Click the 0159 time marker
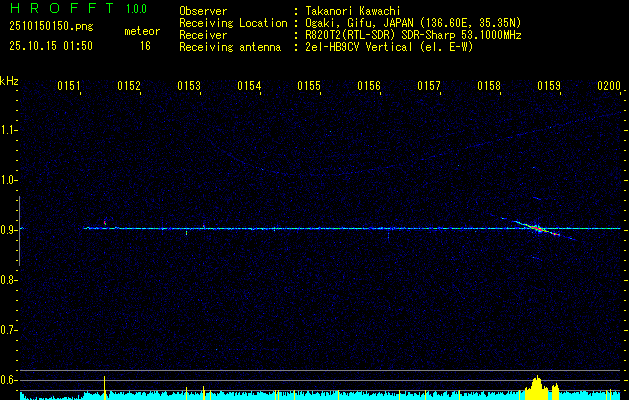Image resolution: width=629 pixels, height=400 pixels. (x=549, y=87)
